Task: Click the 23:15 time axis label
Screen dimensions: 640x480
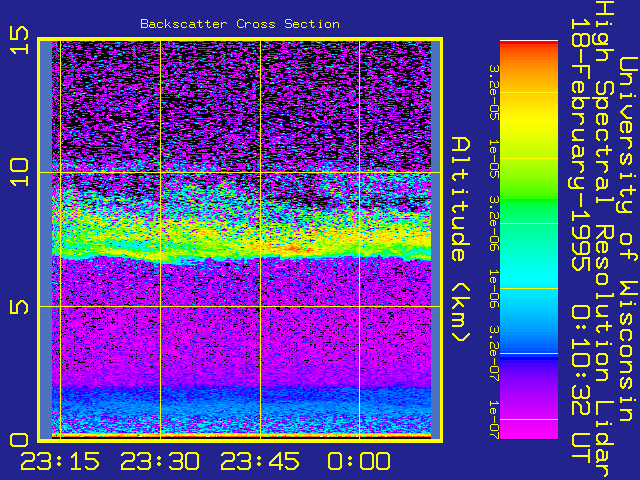Action: tap(60, 462)
